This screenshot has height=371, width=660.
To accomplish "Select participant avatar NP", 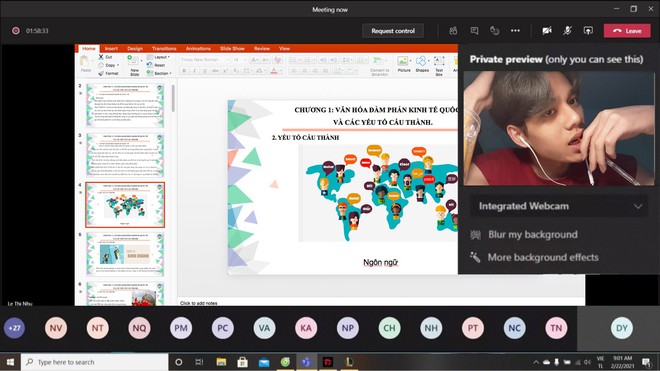I will 348,328.
